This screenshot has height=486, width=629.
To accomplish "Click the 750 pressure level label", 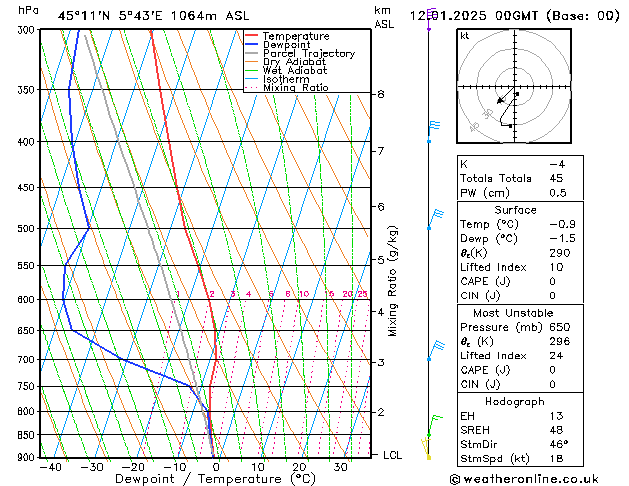I will point(28,386).
